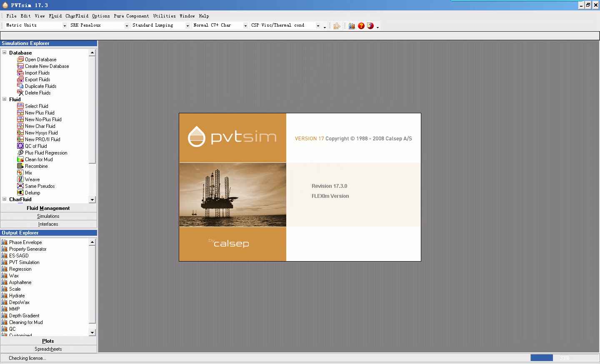The width and height of the screenshot is (600, 364).
Task: Open the CSP Visc/Thermal cond dropdown
Action: click(318, 26)
